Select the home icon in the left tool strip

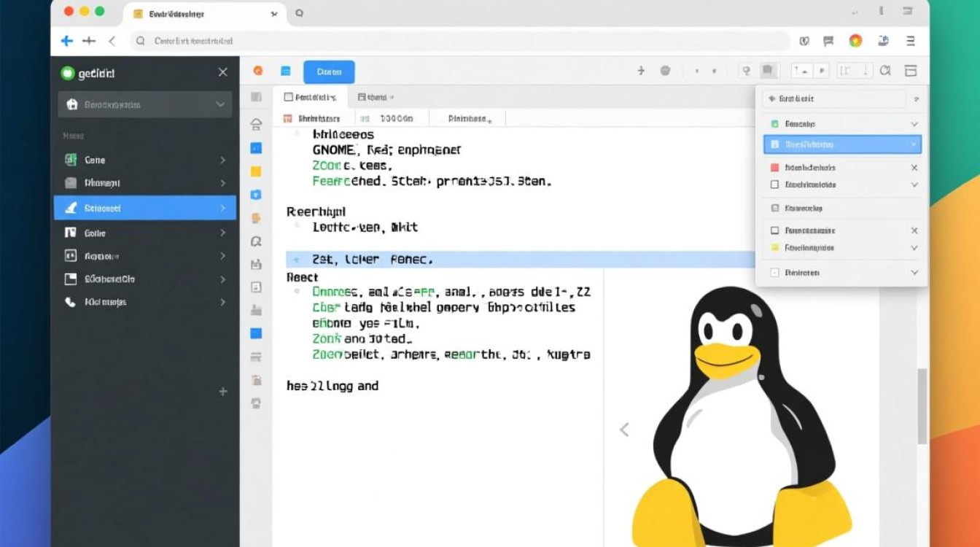point(256,124)
